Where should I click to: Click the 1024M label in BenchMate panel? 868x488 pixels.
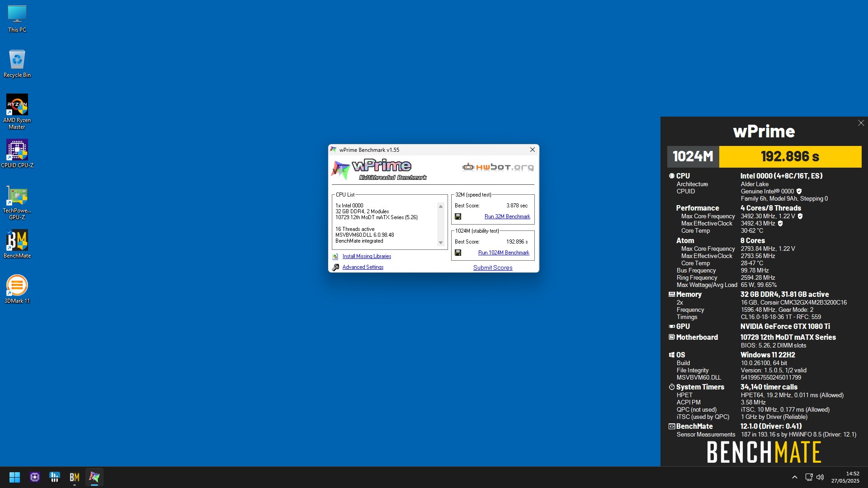point(693,156)
